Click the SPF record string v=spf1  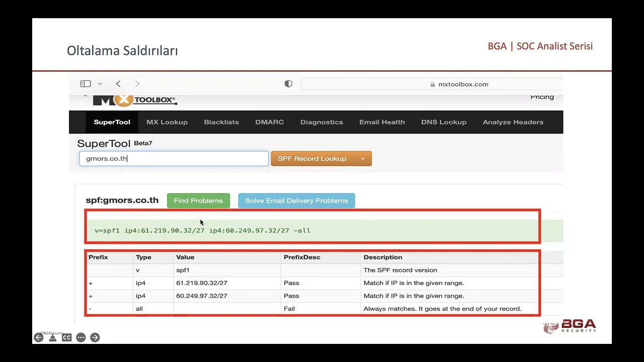pyautogui.click(x=202, y=230)
